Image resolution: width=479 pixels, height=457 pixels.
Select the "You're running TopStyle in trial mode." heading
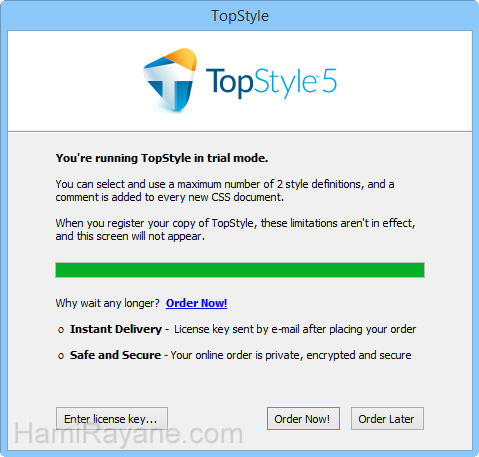click(162, 158)
